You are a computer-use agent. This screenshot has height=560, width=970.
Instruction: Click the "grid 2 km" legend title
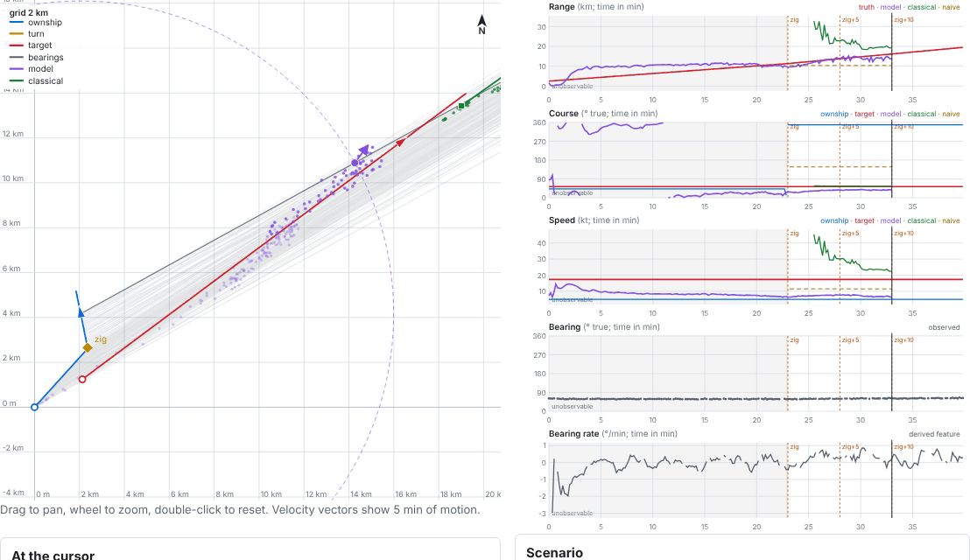point(29,12)
